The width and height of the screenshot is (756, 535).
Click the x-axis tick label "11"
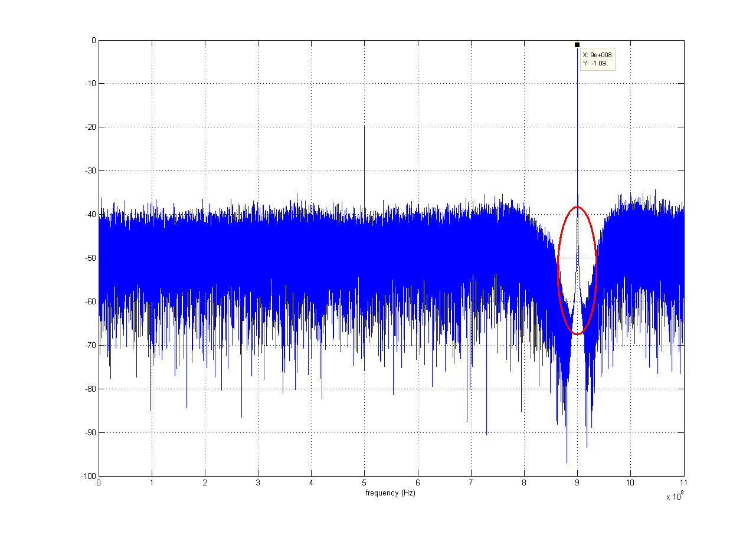click(x=683, y=483)
